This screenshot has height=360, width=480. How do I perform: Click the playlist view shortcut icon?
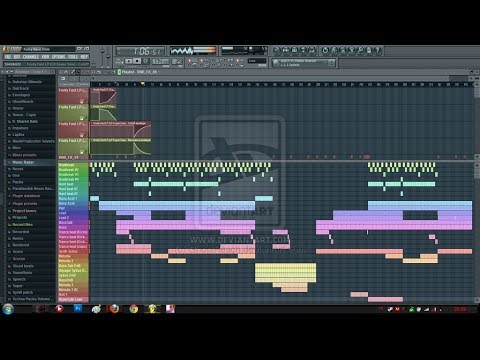coord(277,50)
